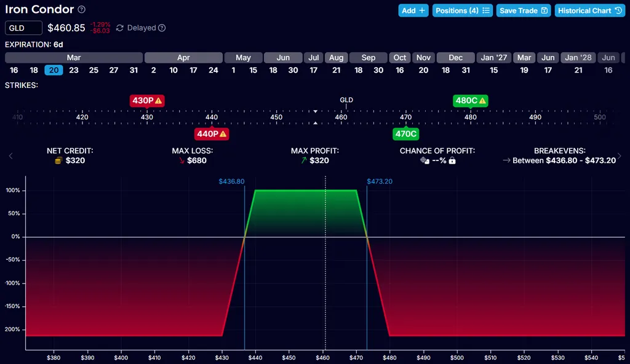The width and height of the screenshot is (630, 364).
Task: Choose the 23 expiration date in March
Action: tap(74, 70)
